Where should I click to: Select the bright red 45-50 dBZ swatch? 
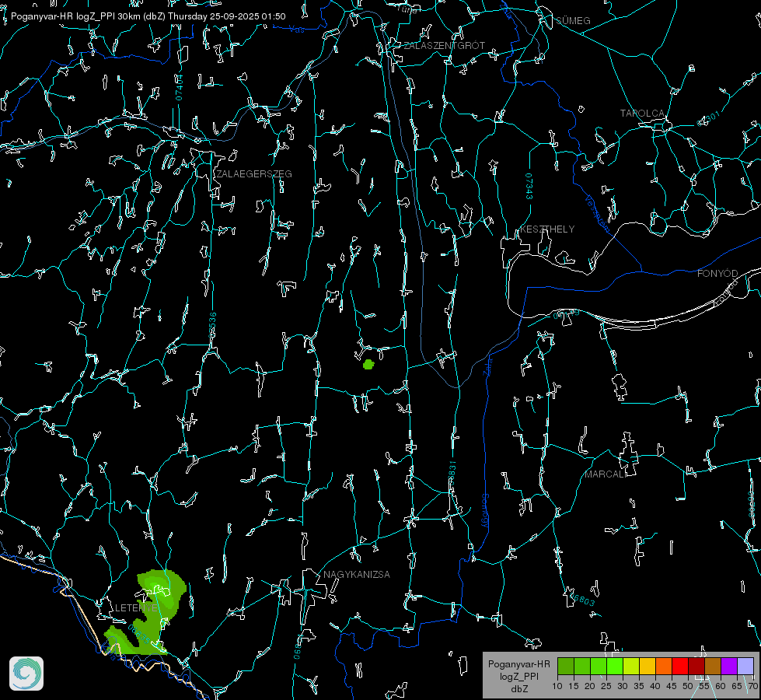coord(680,666)
